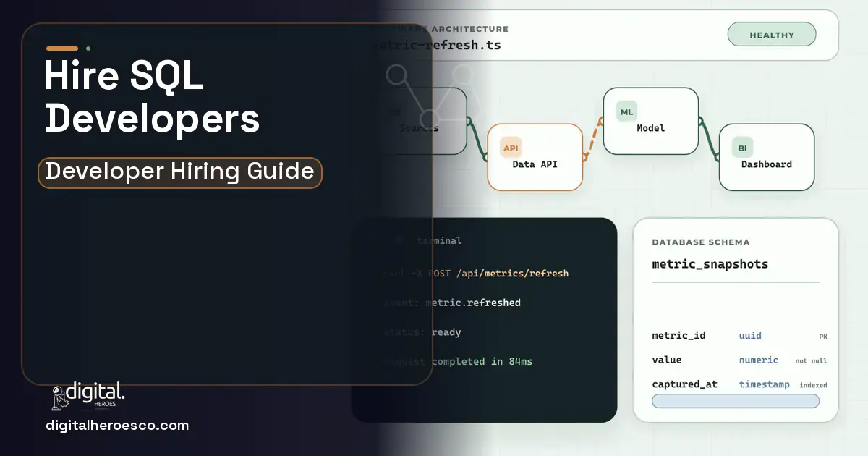Viewport: 868px width, 456px height.
Task: Click the HEALTHY status badge
Action: 772,35
